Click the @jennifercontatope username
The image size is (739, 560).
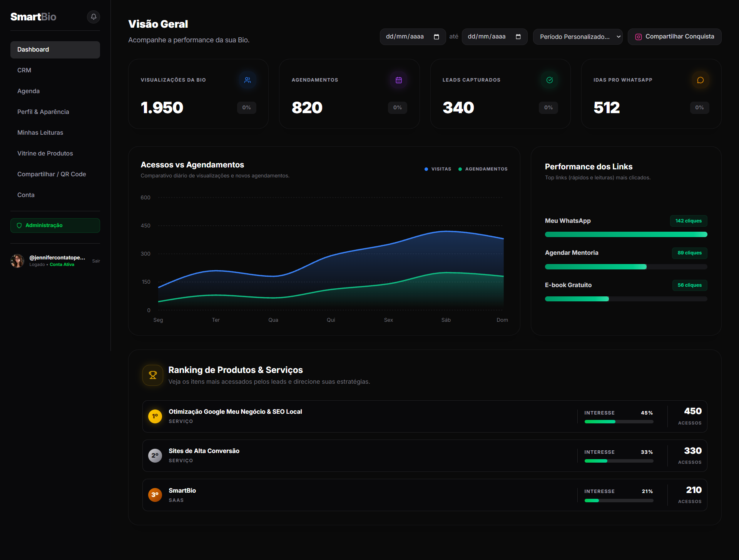pyautogui.click(x=57, y=257)
